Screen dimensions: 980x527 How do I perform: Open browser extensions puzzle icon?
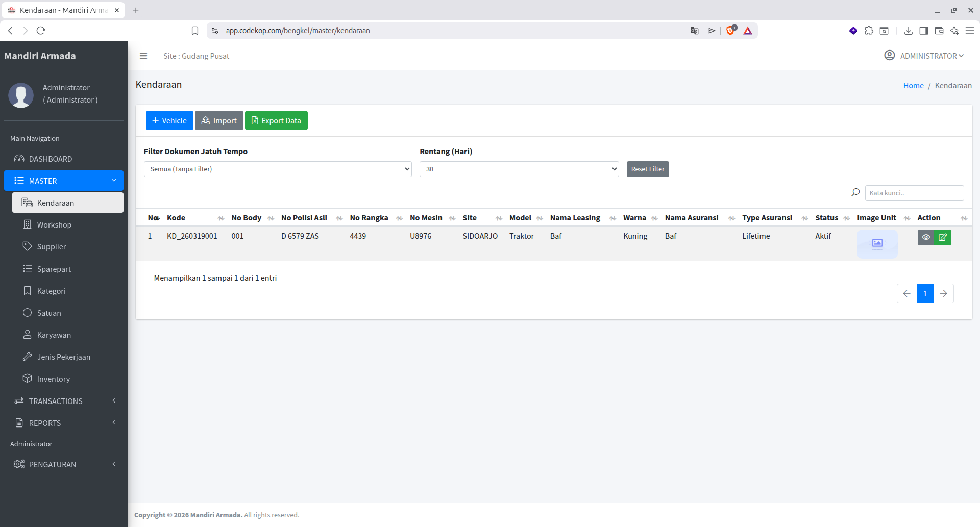click(x=869, y=31)
